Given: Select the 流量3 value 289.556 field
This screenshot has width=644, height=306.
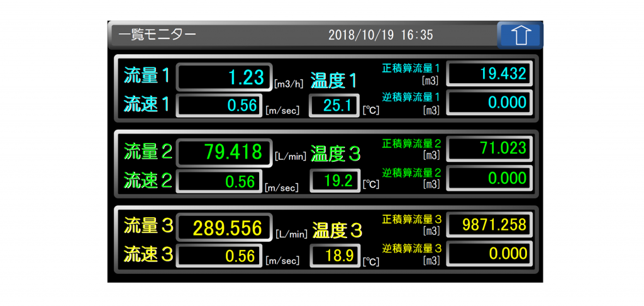Looking at the screenshot, I should click(x=225, y=228).
